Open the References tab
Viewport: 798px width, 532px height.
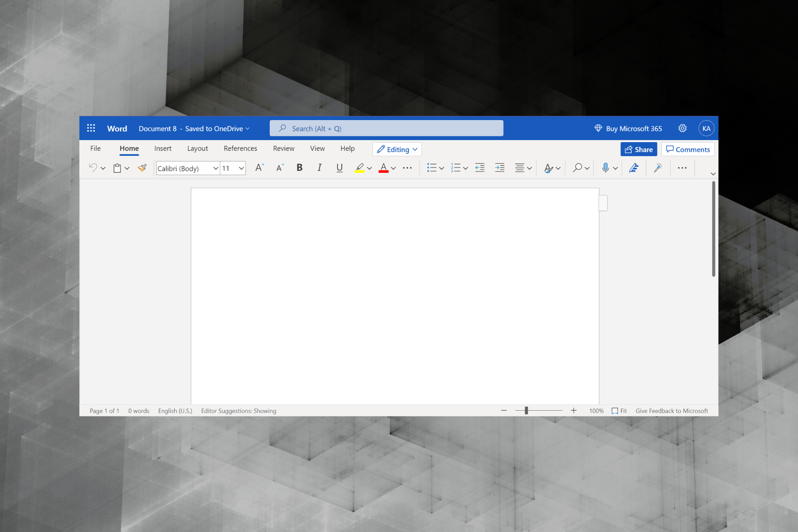point(240,148)
